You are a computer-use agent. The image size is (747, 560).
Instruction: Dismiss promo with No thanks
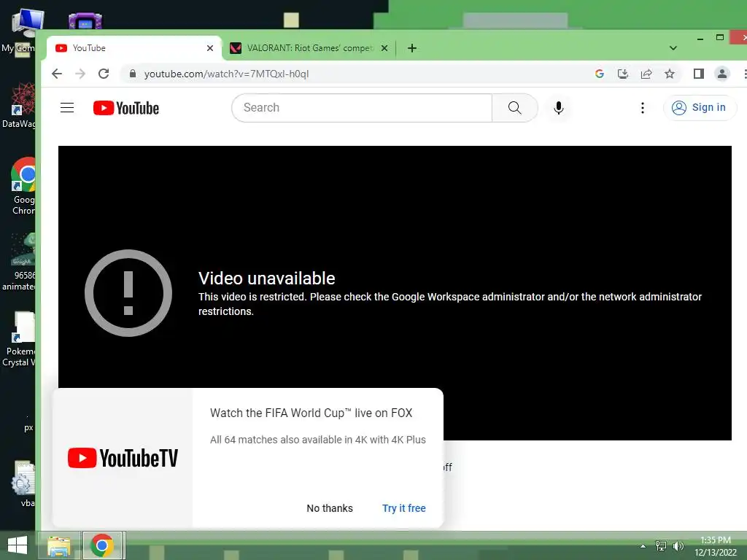pos(330,508)
